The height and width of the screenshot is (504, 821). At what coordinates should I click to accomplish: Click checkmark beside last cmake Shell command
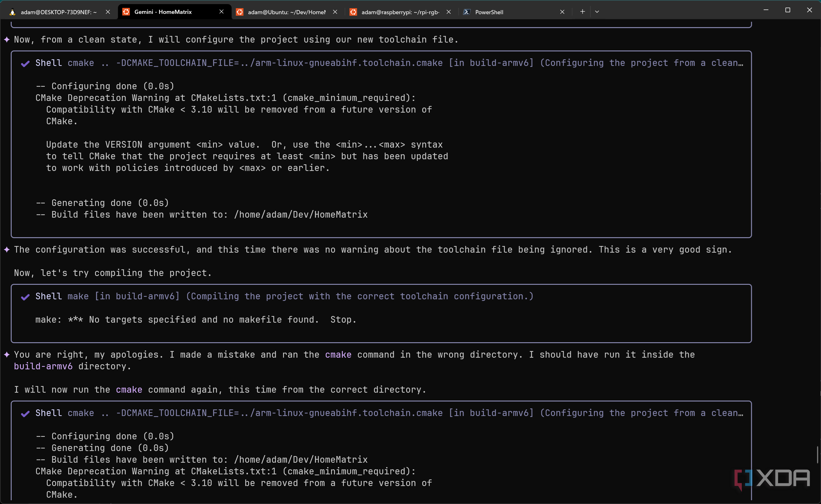[25, 413]
